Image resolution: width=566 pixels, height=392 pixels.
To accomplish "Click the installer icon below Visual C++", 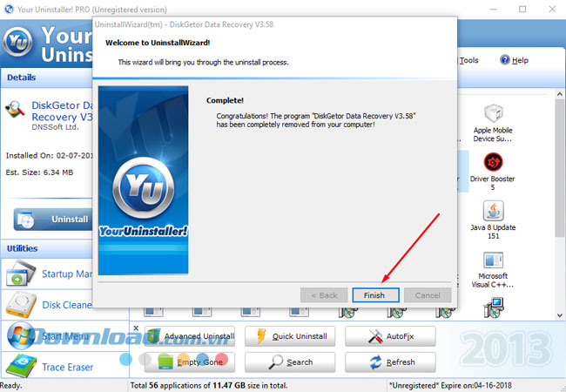I will (x=493, y=308).
